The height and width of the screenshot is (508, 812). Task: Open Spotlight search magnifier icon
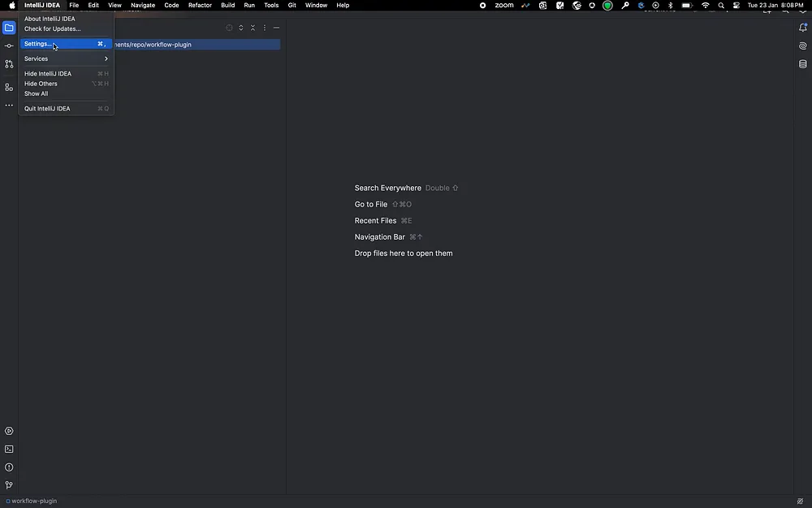click(721, 5)
